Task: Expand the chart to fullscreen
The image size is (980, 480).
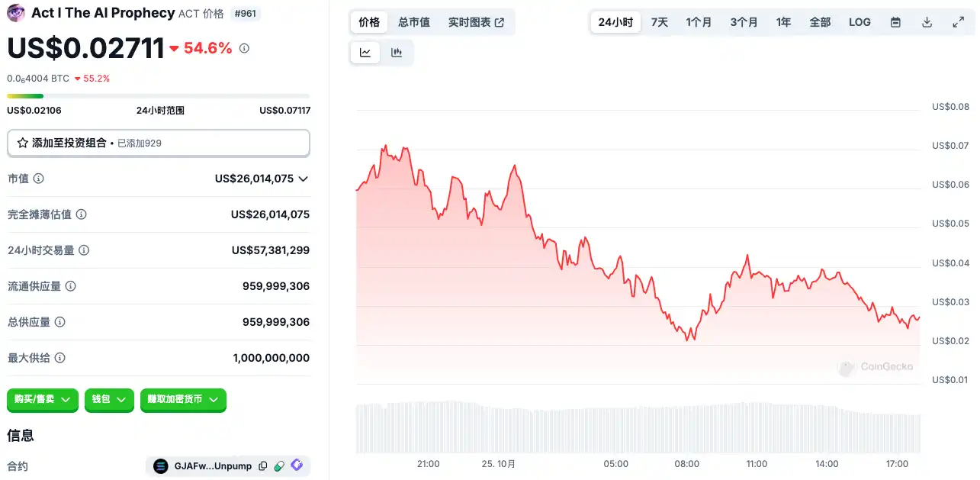Action: click(x=959, y=22)
